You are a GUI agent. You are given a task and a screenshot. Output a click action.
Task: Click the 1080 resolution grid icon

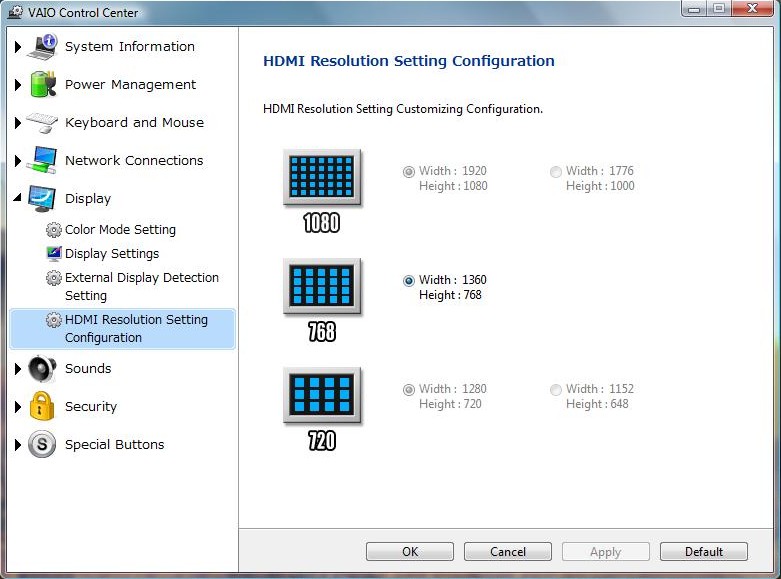[322, 178]
